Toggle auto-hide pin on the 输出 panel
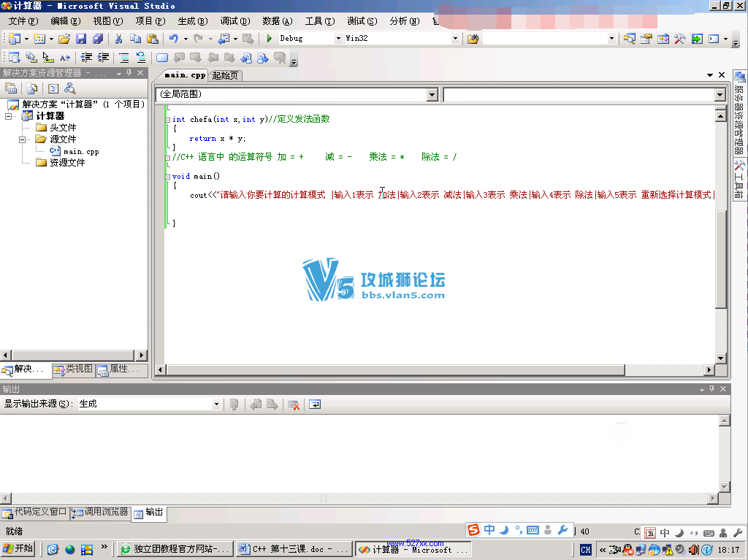The height and width of the screenshot is (560, 748). point(711,388)
